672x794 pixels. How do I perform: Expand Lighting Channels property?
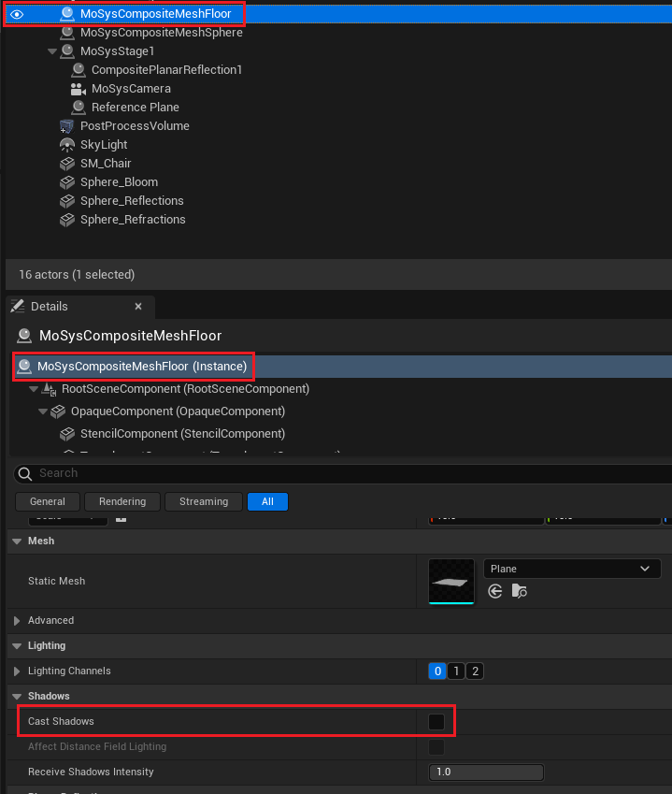click(17, 671)
